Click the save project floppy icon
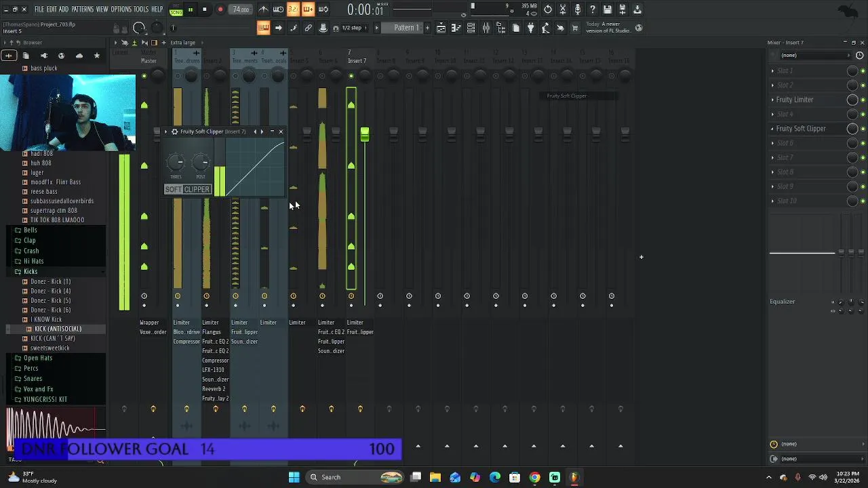 (x=608, y=9)
